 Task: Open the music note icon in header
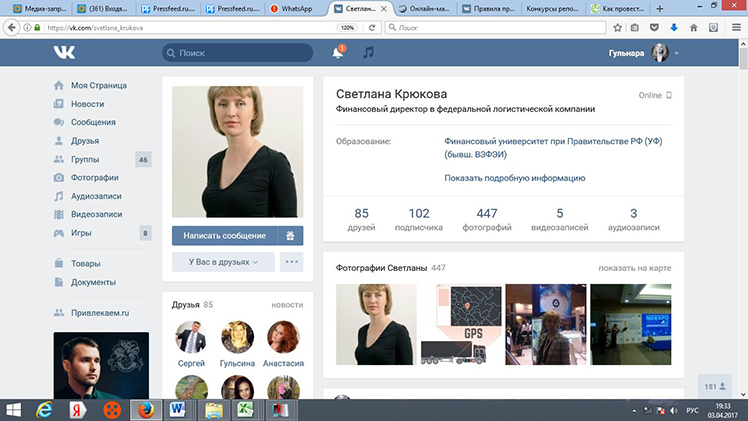(368, 52)
